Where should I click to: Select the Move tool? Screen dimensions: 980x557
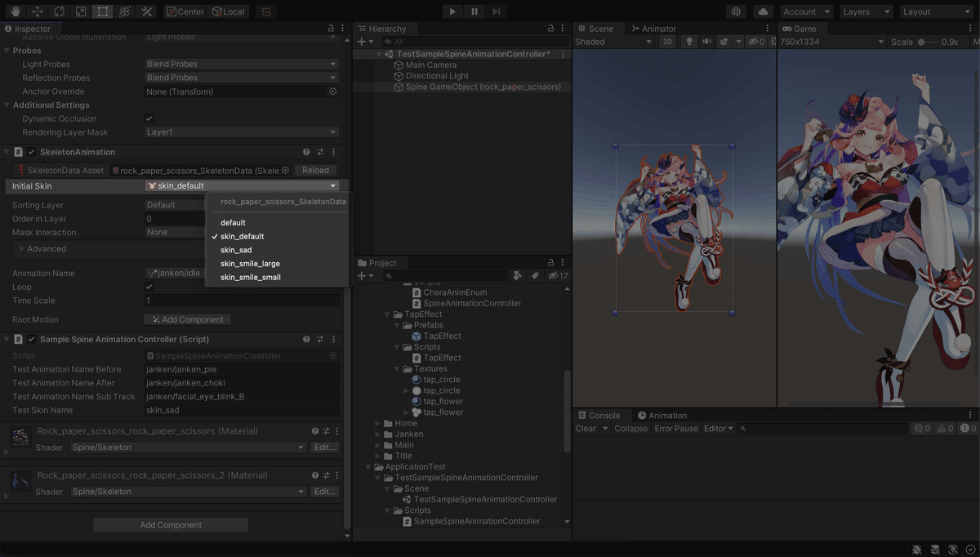pyautogui.click(x=37, y=11)
